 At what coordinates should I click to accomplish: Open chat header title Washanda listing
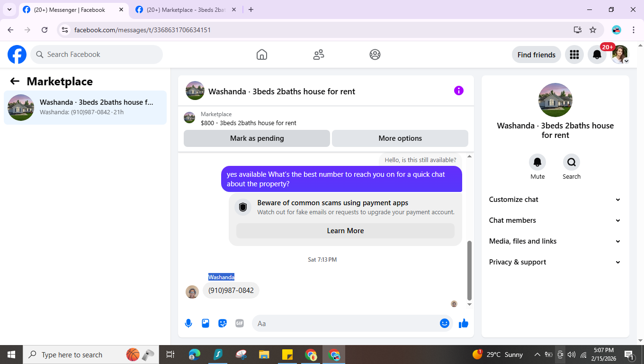[282, 91]
